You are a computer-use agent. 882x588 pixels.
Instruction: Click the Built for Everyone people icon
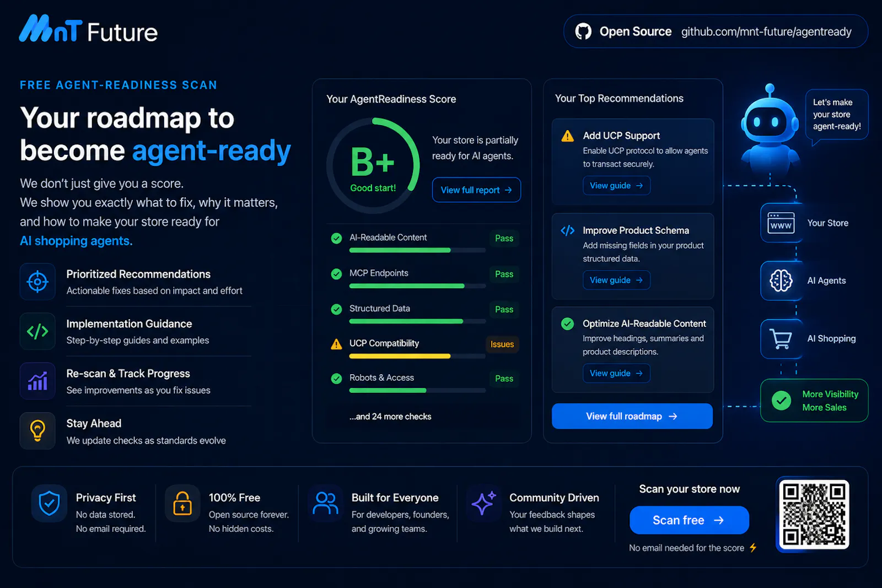pyautogui.click(x=325, y=503)
